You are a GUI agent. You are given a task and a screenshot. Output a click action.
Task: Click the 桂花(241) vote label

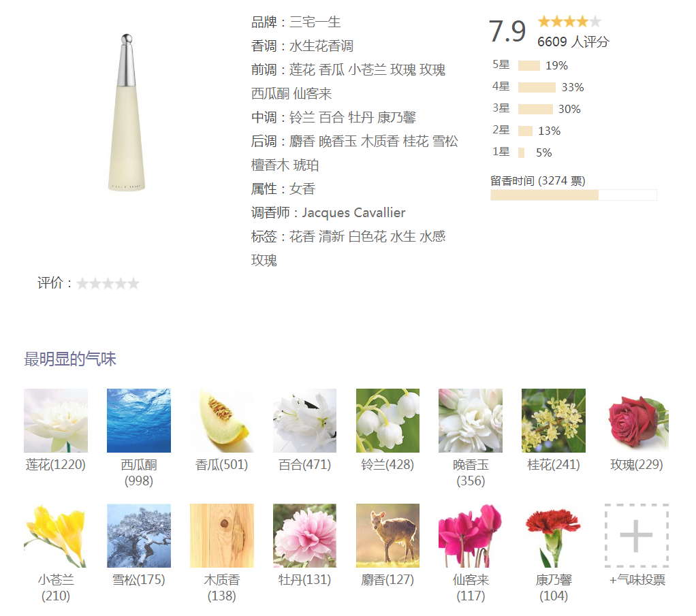[x=554, y=465]
